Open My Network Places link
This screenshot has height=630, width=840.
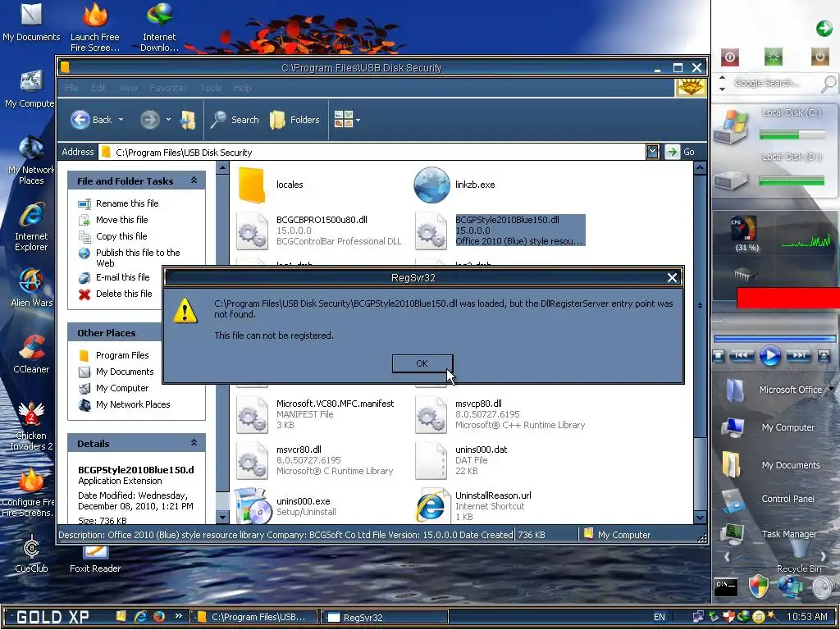pyautogui.click(x=133, y=405)
